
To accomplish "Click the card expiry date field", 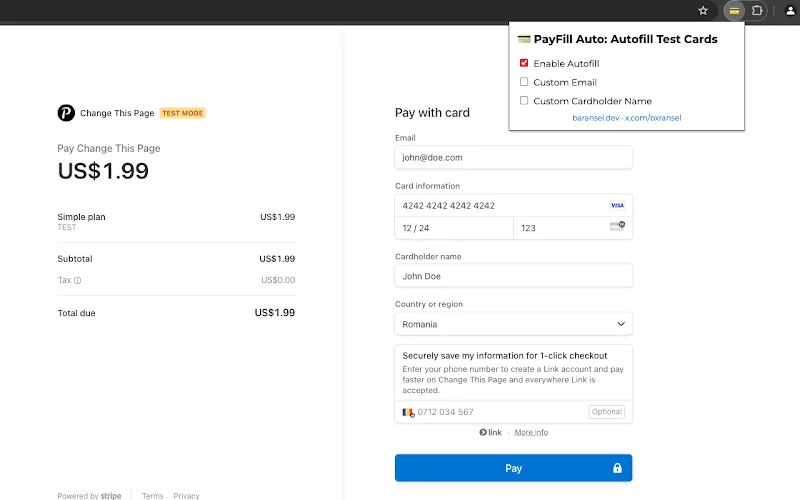I will click(454, 228).
